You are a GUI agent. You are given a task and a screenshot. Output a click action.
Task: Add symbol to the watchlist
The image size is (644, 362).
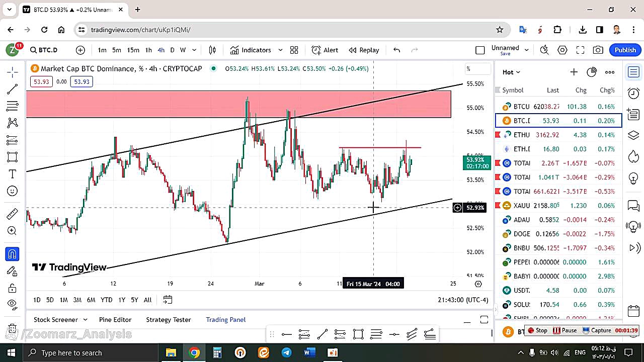[574, 72]
